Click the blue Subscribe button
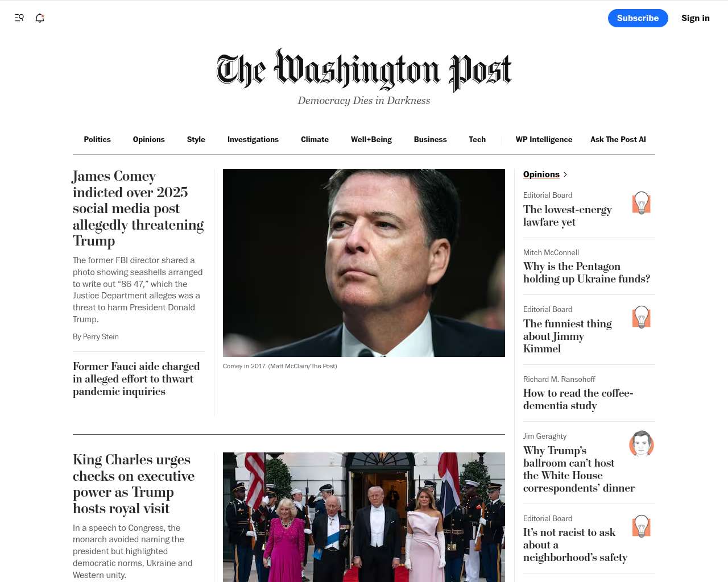Screen dimensions: 728x582 (638, 18)
